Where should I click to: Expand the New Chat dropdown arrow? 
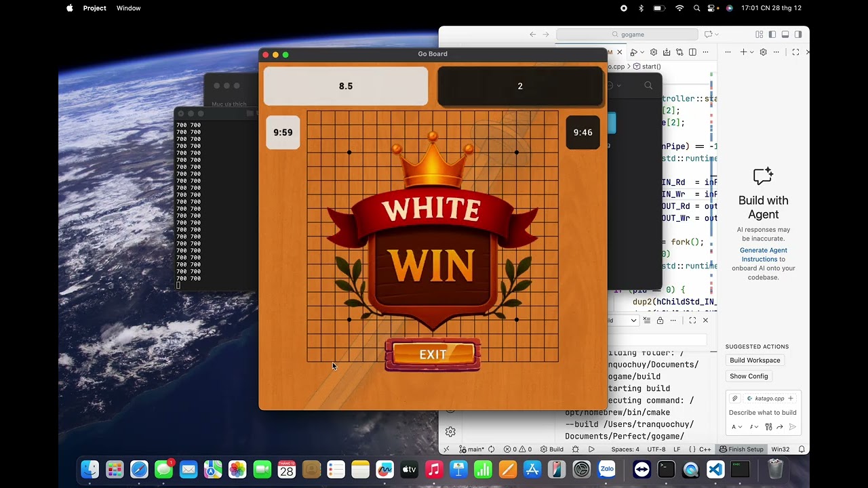(x=751, y=52)
